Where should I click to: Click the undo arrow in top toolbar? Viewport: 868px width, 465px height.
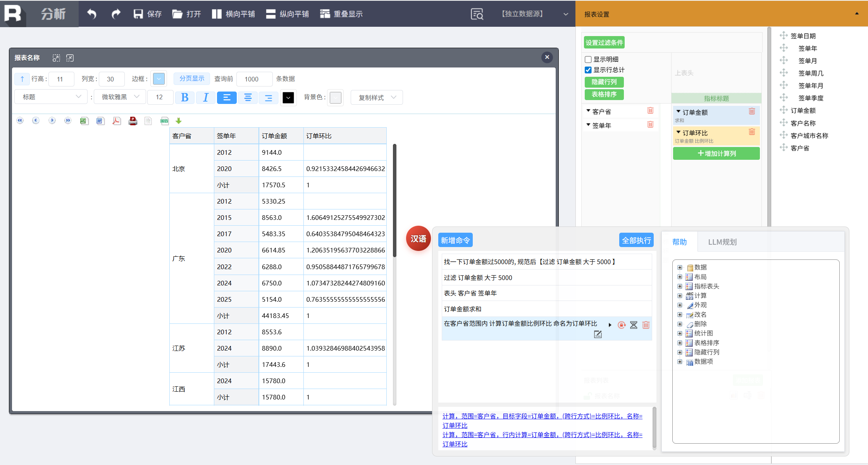tap(92, 14)
